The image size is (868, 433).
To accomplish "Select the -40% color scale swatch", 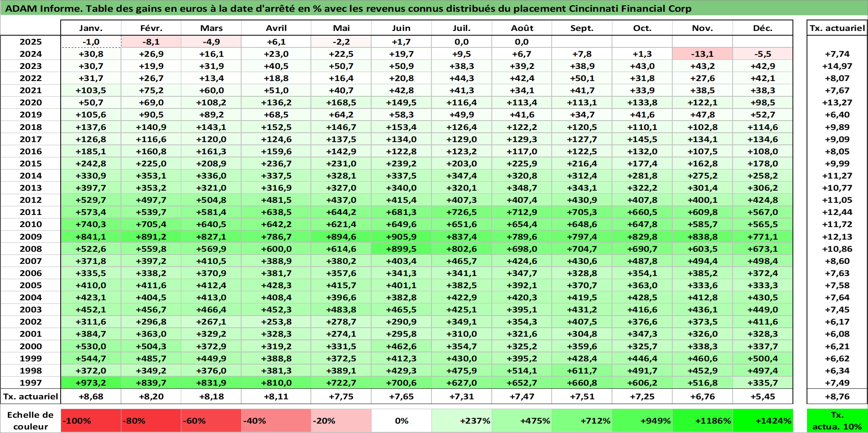I will [276, 420].
